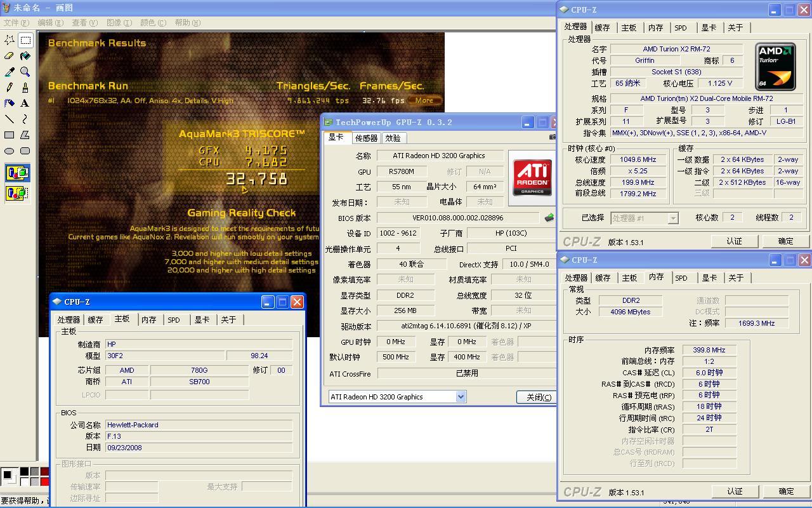Open 缓存 tab in the processor CPU-Z window
The image size is (812, 508).
(603, 28)
